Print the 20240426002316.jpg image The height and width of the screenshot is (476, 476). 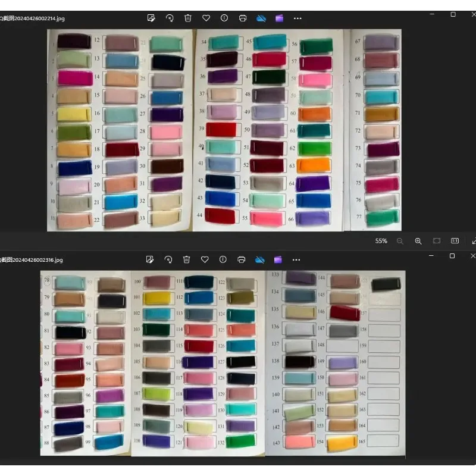click(242, 259)
